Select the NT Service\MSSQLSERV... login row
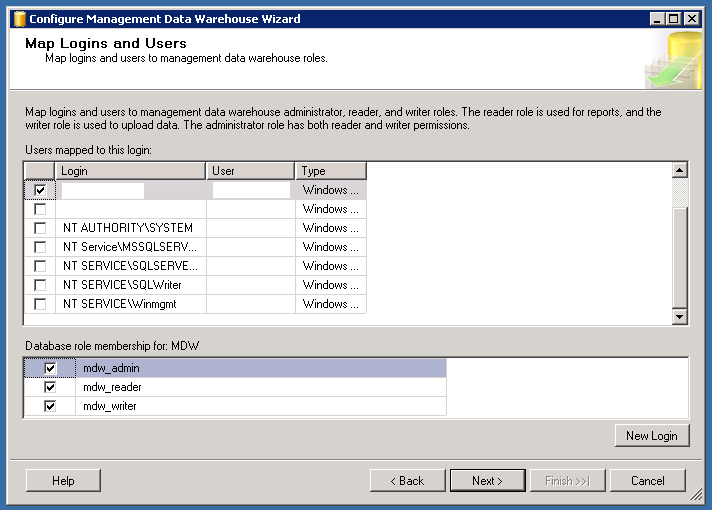Image resolution: width=712 pixels, height=510 pixels. point(130,247)
